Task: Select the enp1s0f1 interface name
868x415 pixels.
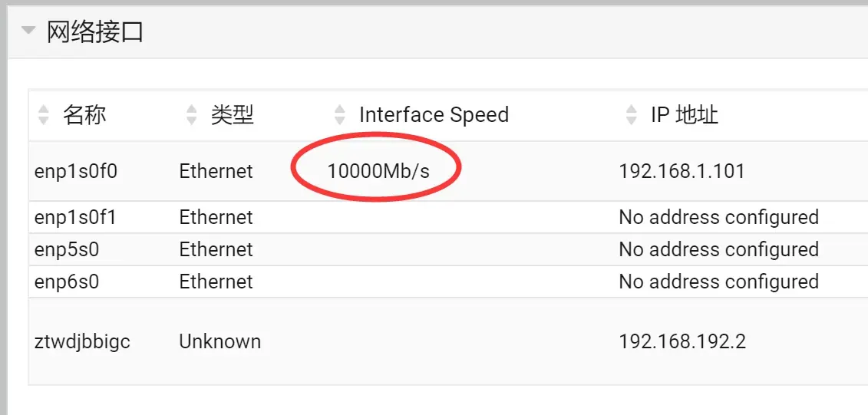Action: click(x=76, y=217)
